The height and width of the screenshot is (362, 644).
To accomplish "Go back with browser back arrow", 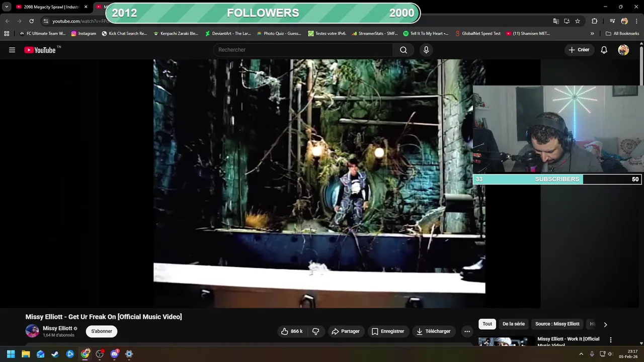I will pyautogui.click(x=7, y=21).
